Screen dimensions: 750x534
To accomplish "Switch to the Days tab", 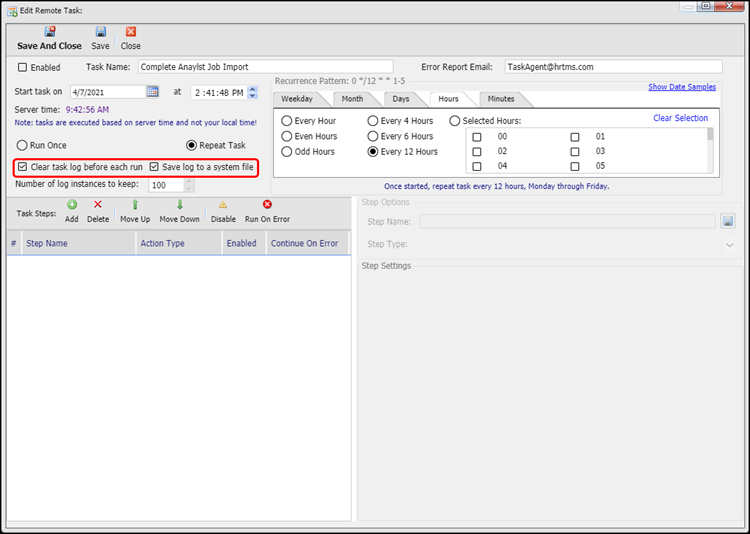I will 401,99.
